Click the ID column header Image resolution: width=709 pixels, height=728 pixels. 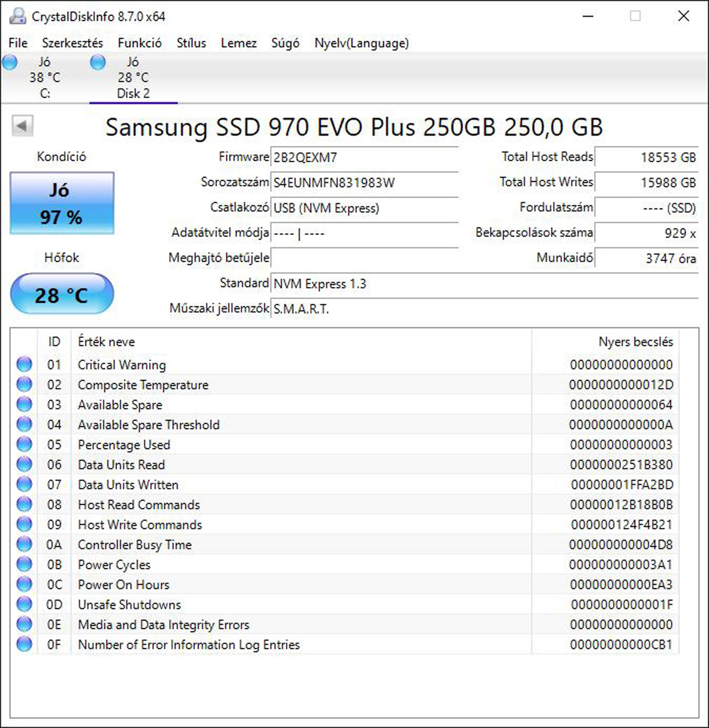54,341
